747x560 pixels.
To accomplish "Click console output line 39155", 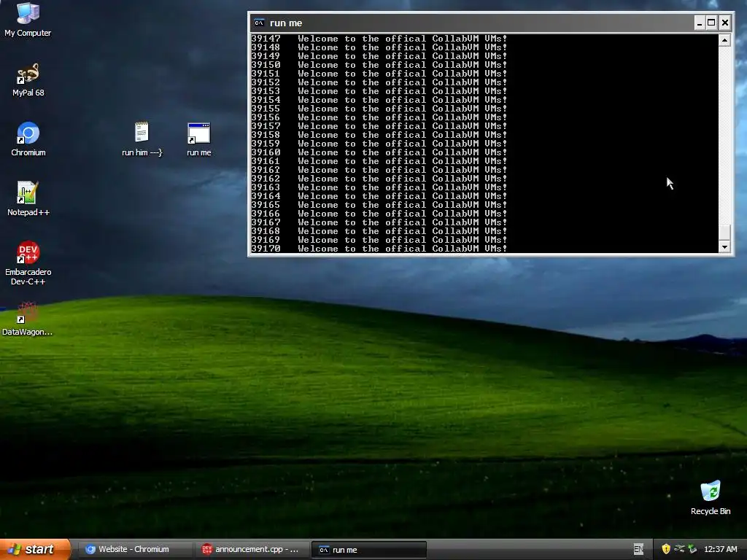I will (379, 109).
